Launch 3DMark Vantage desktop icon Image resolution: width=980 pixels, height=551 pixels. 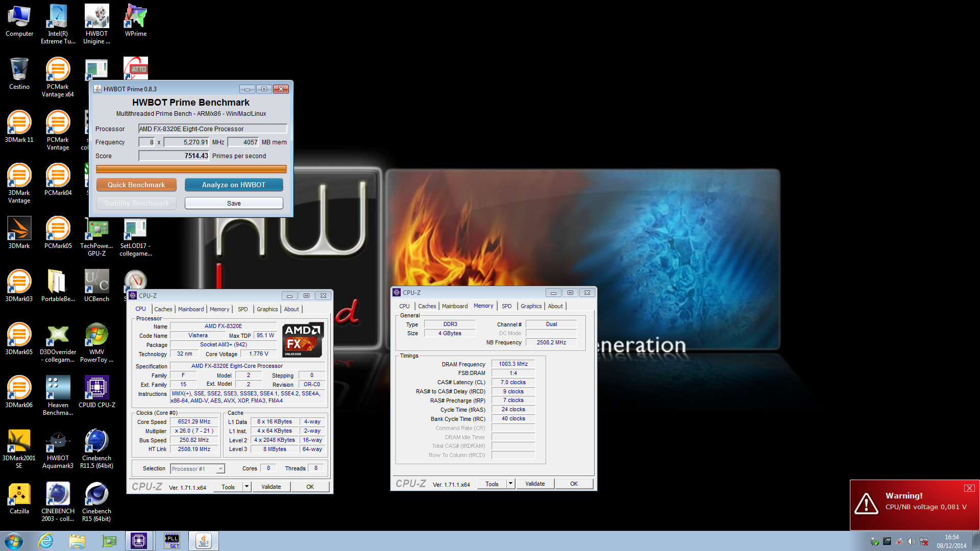[19, 183]
